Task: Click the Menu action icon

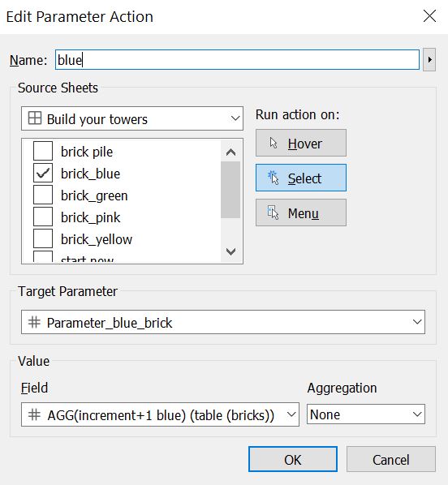Action: tap(273, 212)
